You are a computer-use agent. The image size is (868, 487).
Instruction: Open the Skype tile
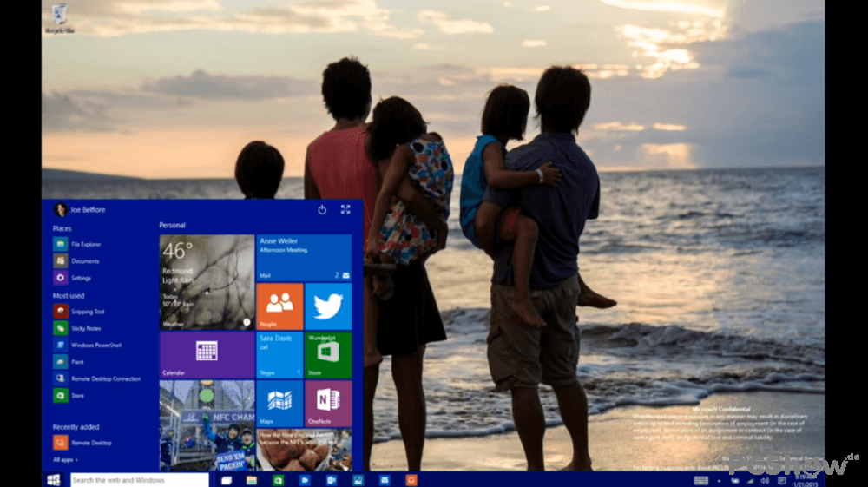[279, 355]
